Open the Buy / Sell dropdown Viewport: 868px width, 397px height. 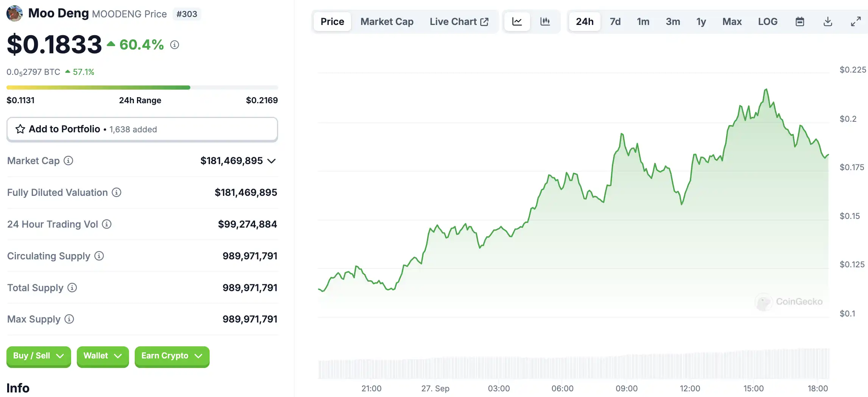pyautogui.click(x=39, y=356)
